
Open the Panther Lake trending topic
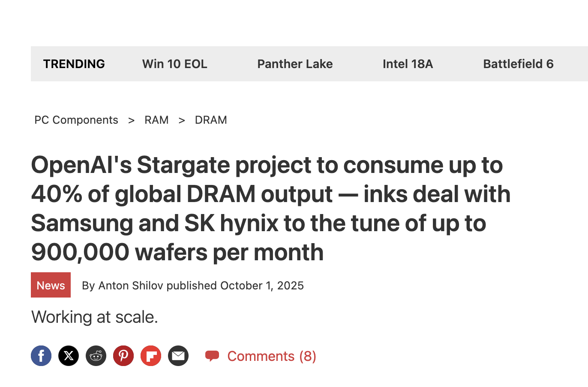tap(295, 64)
